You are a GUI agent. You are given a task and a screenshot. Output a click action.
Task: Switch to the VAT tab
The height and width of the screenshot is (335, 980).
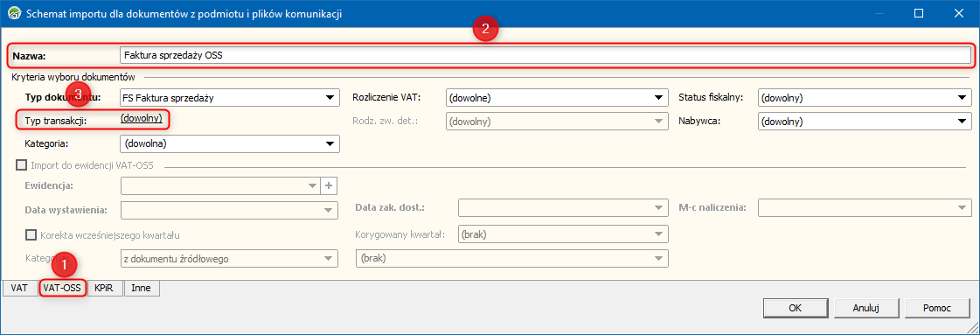19,288
